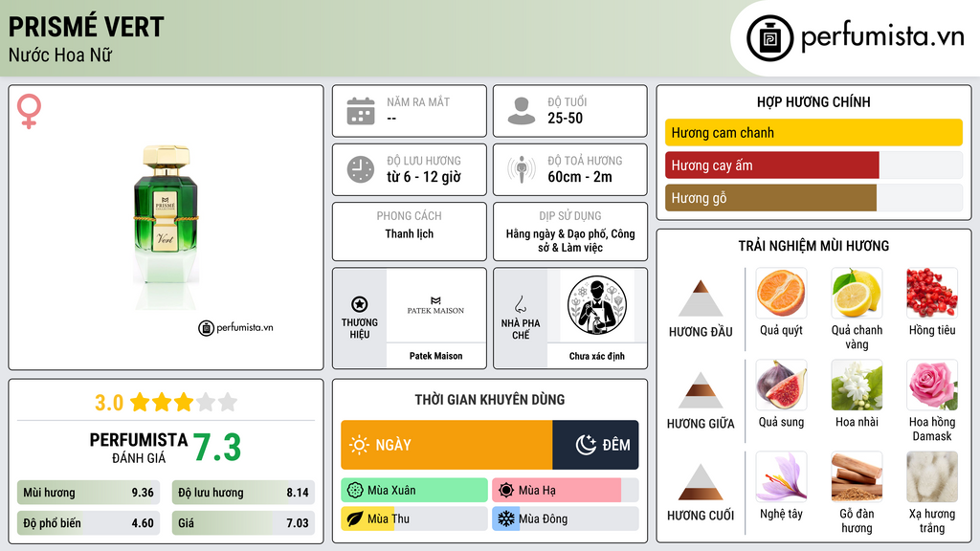Click the yellow Hương cam chanh bar
Image resolution: width=980 pixels, height=551 pixels.
813,132
